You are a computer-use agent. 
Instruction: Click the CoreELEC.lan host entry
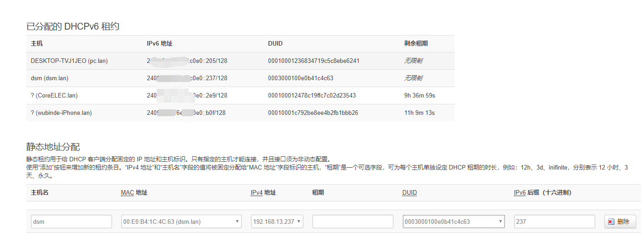tap(54, 95)
